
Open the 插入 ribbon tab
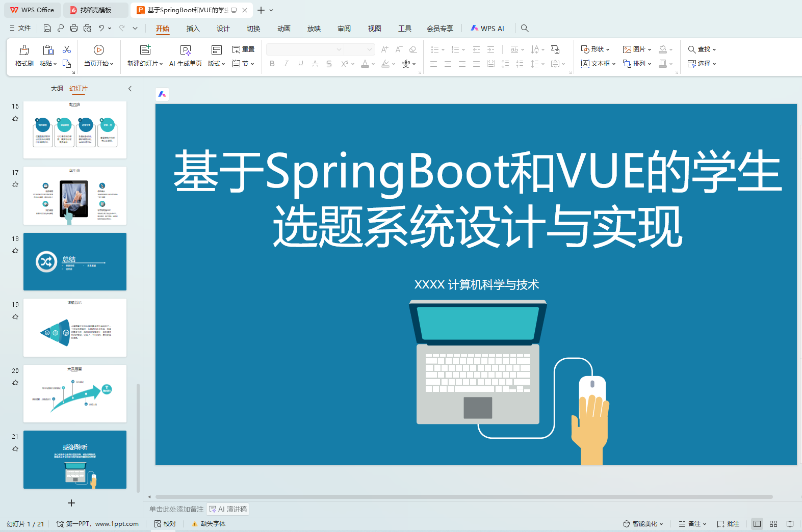[193, 29]
